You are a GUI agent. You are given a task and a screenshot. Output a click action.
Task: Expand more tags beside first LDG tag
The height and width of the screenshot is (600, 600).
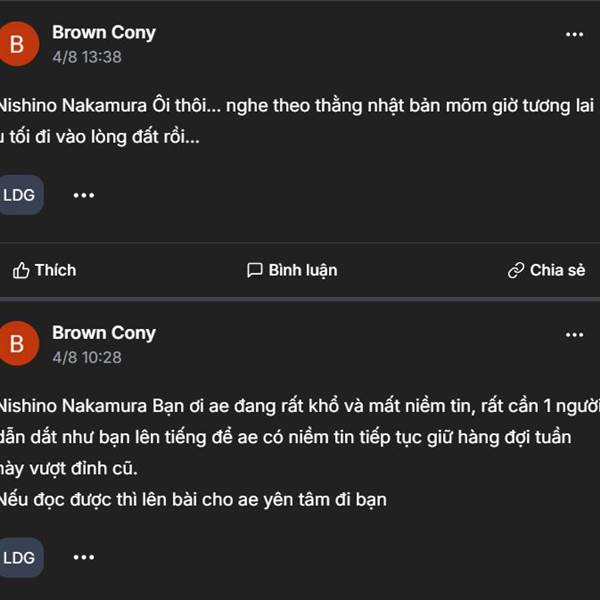pyautogui.click(x=84, y=195)
